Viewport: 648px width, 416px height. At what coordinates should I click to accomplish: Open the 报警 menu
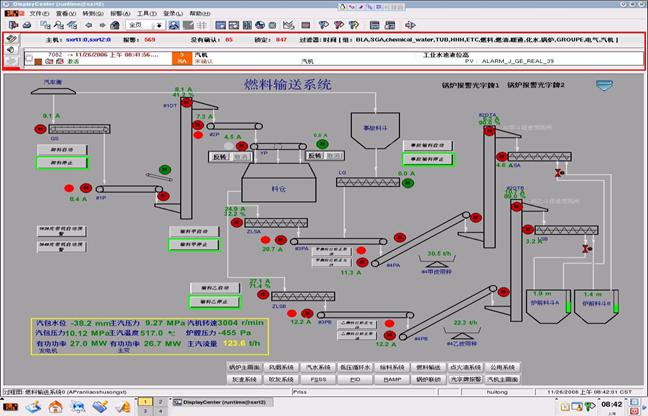click(x=120, y=14)
